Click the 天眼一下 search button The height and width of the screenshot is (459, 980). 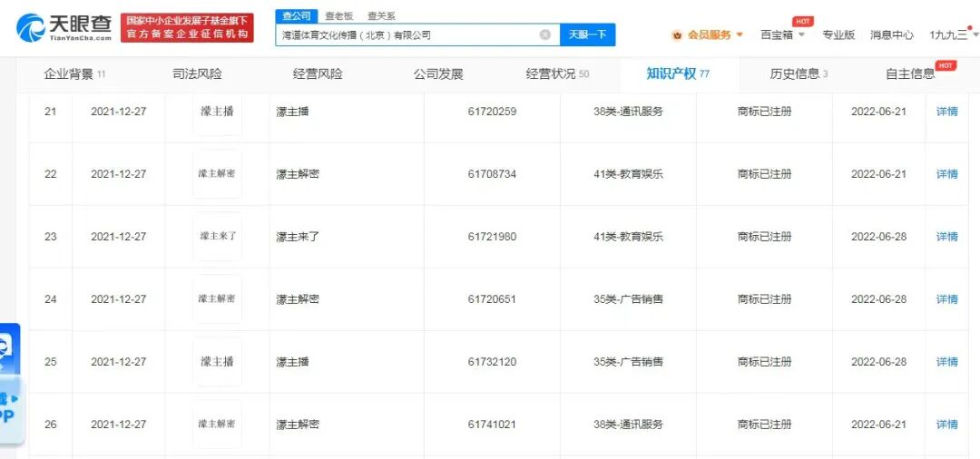(587, 35)
